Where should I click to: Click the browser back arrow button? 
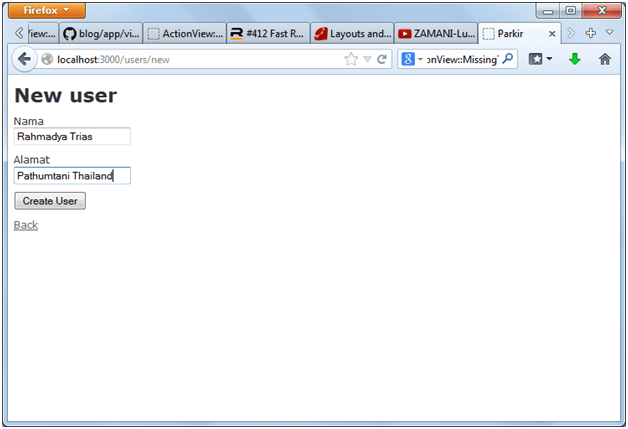click(24, 59)
